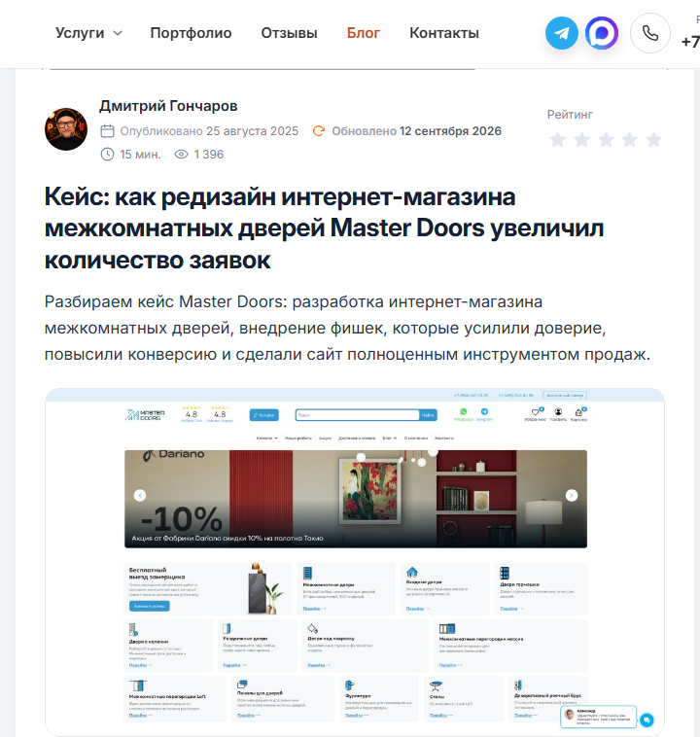This screenshot has height=737, width=700.
Task: Click the clock reading-time icon
Action: (107, 155)
